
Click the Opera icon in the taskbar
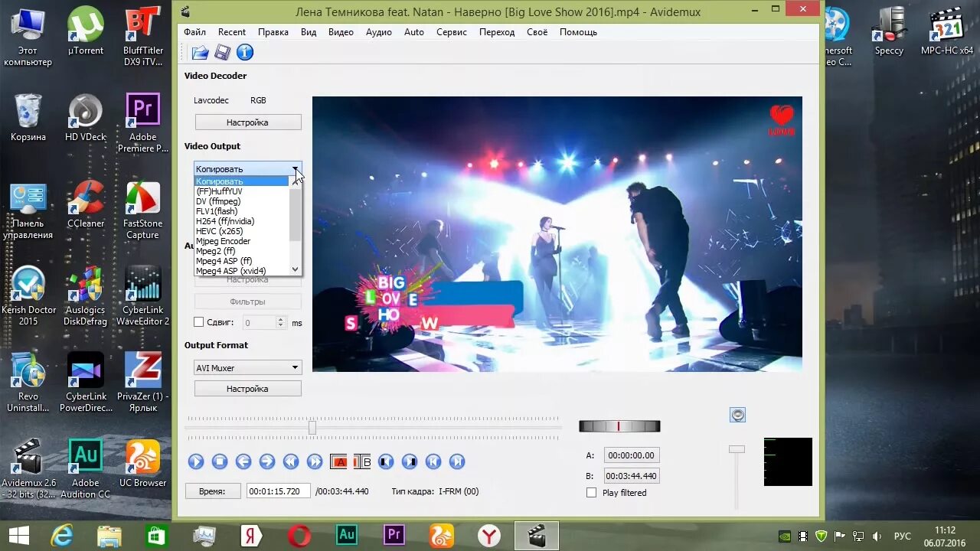299,535
